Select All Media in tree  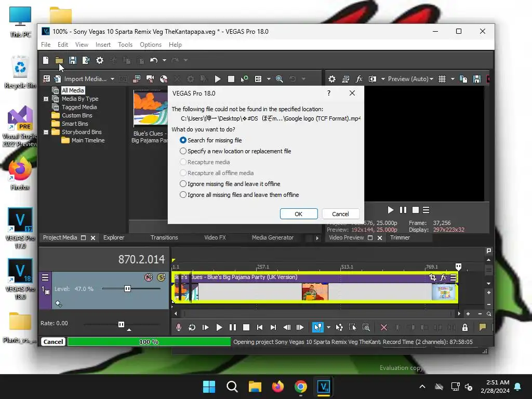tap(73, 90)
